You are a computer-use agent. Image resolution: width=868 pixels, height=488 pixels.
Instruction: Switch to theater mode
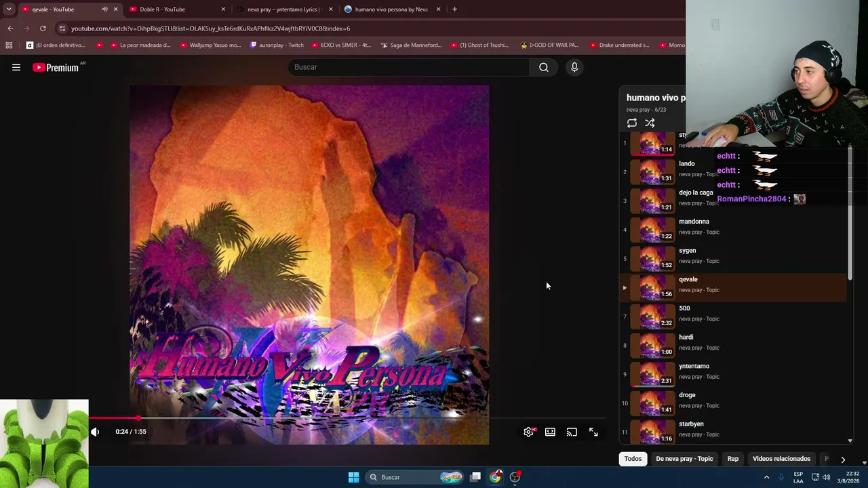pyautogui.click(x=550, y=432)
